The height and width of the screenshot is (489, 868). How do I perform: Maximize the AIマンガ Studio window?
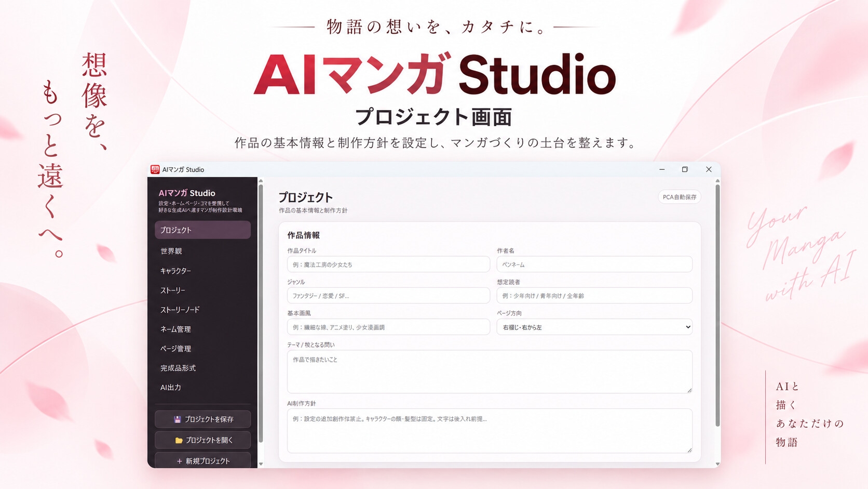coord(685,169)
